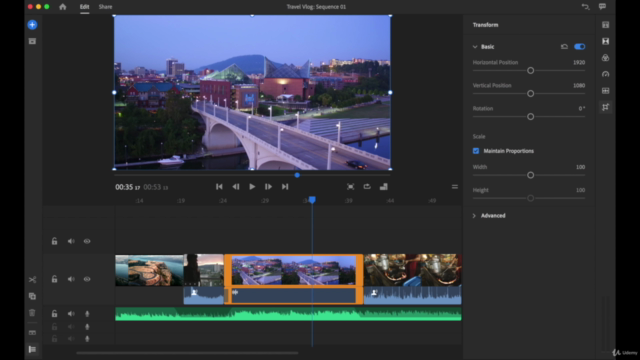Select the scissors Split tool
640x360 pixels.
tap(32, 280)
